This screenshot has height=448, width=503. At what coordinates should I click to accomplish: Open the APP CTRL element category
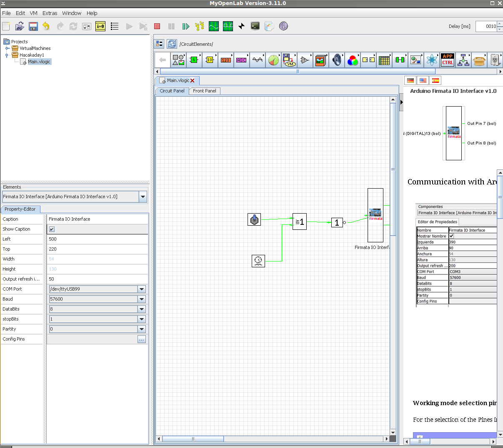pos(448,60)
